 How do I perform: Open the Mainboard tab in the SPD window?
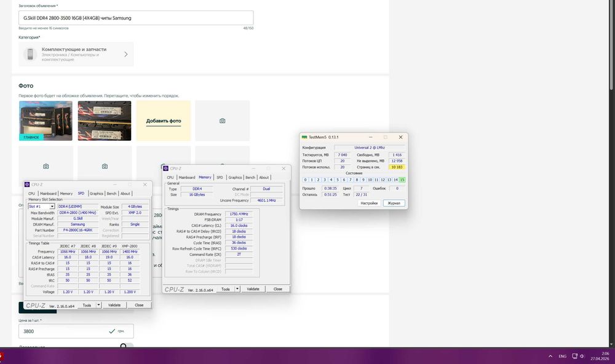point(48,193)
